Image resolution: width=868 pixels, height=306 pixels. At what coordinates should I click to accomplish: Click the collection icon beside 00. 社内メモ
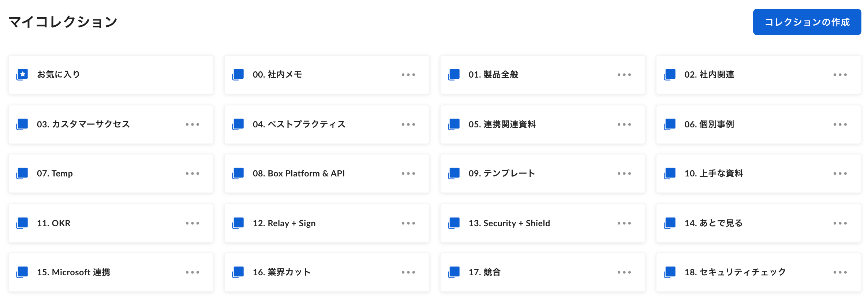[x=238, y=74]
